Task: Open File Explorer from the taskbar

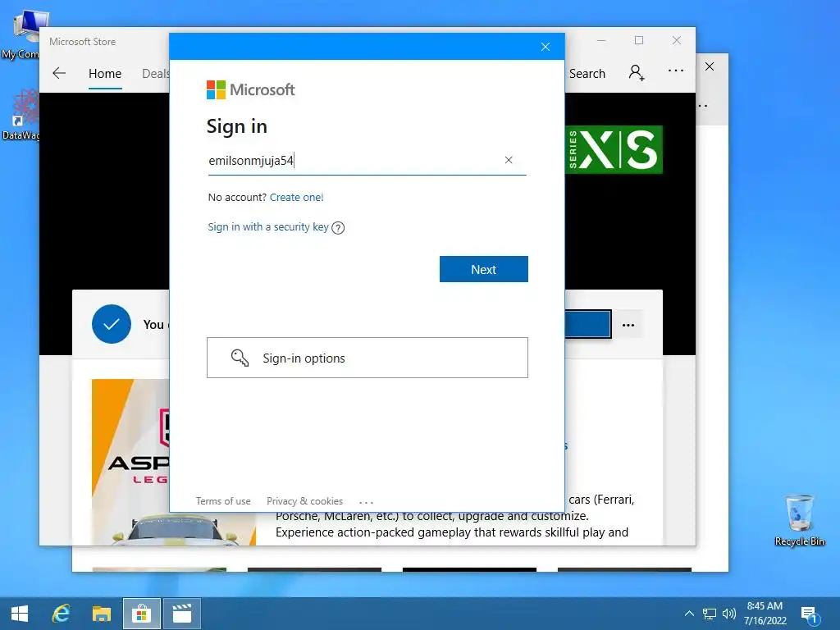Action: point(101,614)
